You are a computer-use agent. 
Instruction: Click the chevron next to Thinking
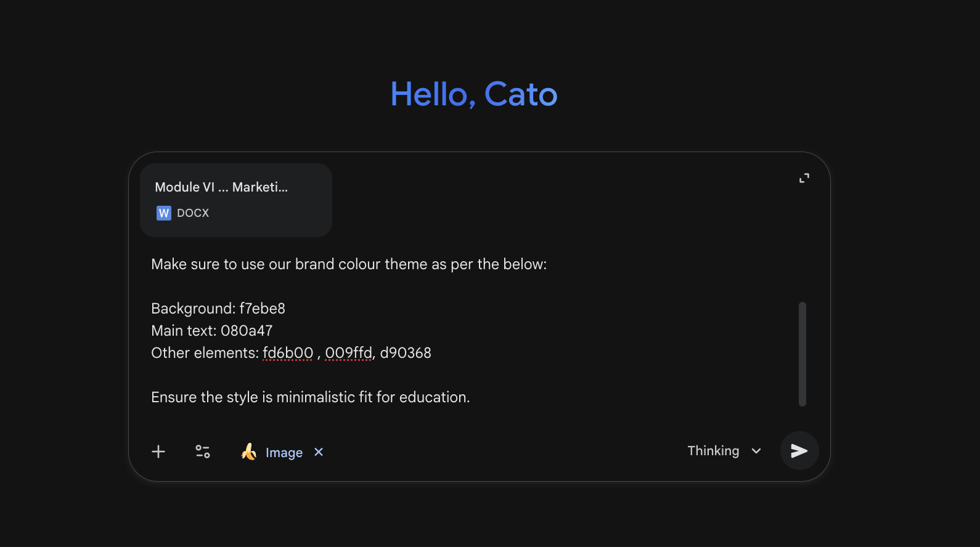click(x=756, y=451)
